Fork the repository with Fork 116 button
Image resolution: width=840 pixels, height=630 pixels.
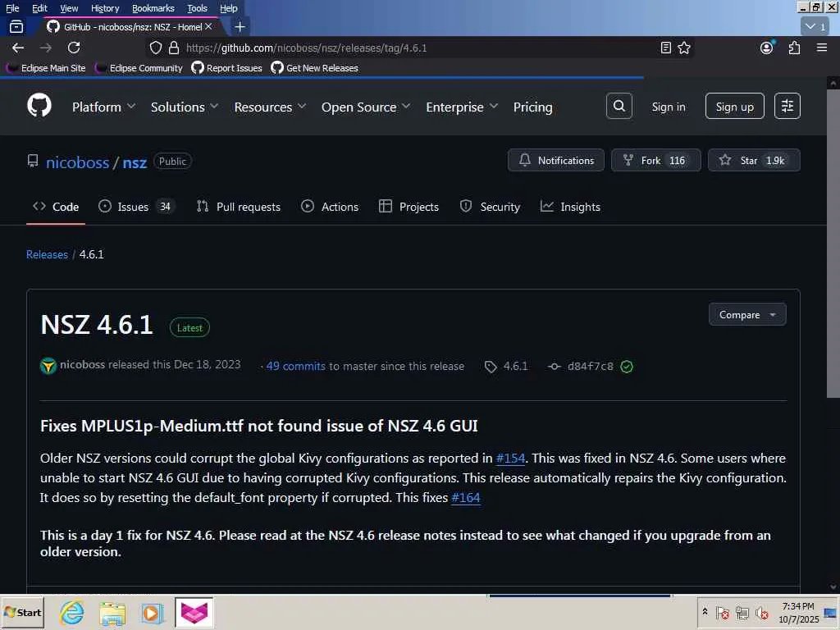(x=655, y=160)
